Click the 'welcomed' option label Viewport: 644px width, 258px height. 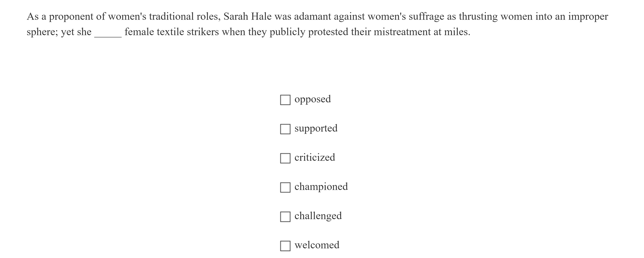317,245
